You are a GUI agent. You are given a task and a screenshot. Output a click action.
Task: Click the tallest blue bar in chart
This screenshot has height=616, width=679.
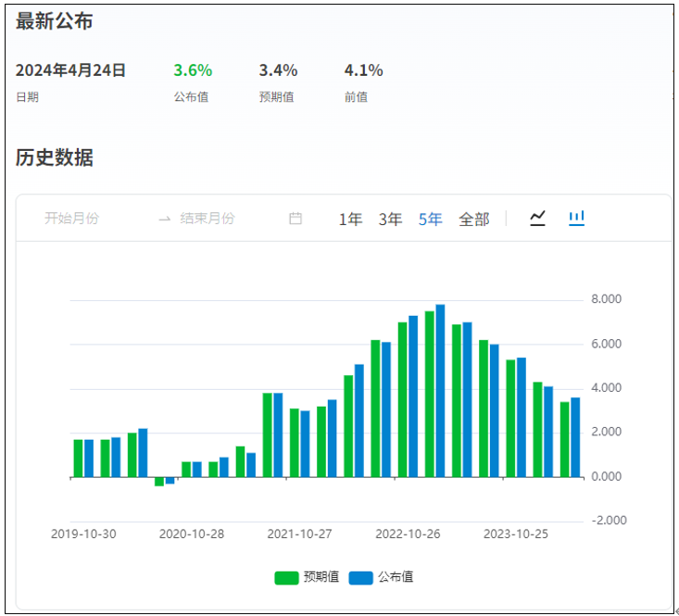(x=441, y=389)
